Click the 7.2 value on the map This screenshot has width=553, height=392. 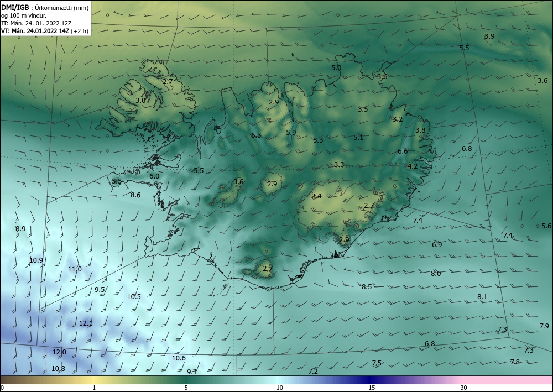(x=313, y=371)
